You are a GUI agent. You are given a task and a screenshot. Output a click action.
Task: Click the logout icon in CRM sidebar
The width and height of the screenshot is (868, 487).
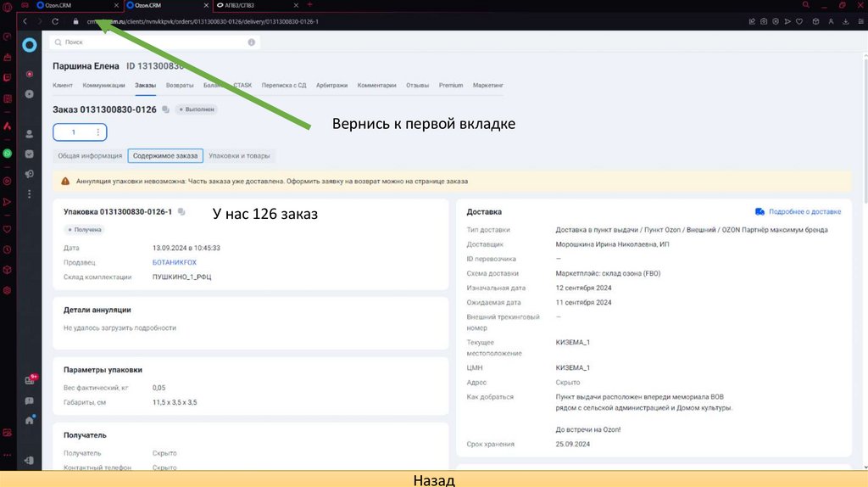(30, 461)
